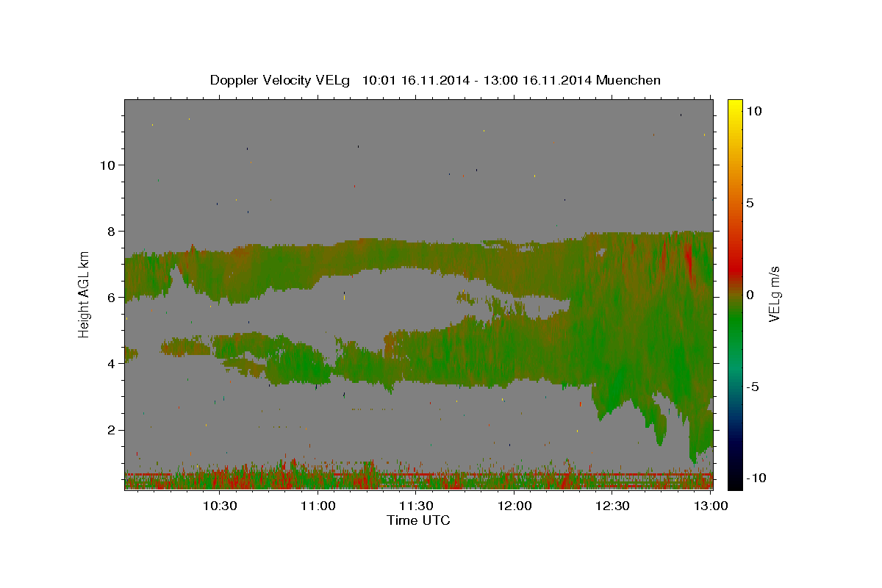Click the height tick label 4
Viewport: 882px width, 588px height.
[x=110, y=363]
